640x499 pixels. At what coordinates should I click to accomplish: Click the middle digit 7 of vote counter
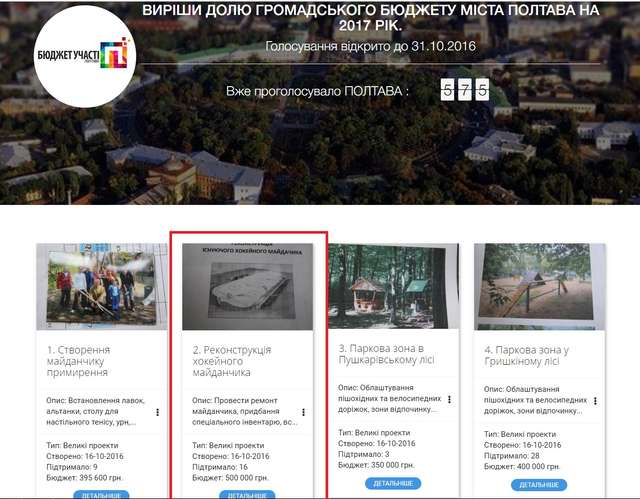pos(465,91)
